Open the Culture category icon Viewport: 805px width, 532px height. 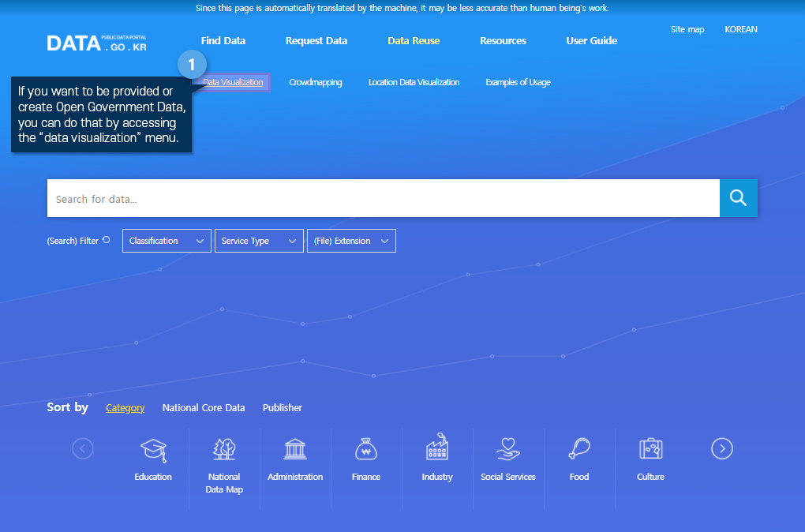click(x=650, y=450)
